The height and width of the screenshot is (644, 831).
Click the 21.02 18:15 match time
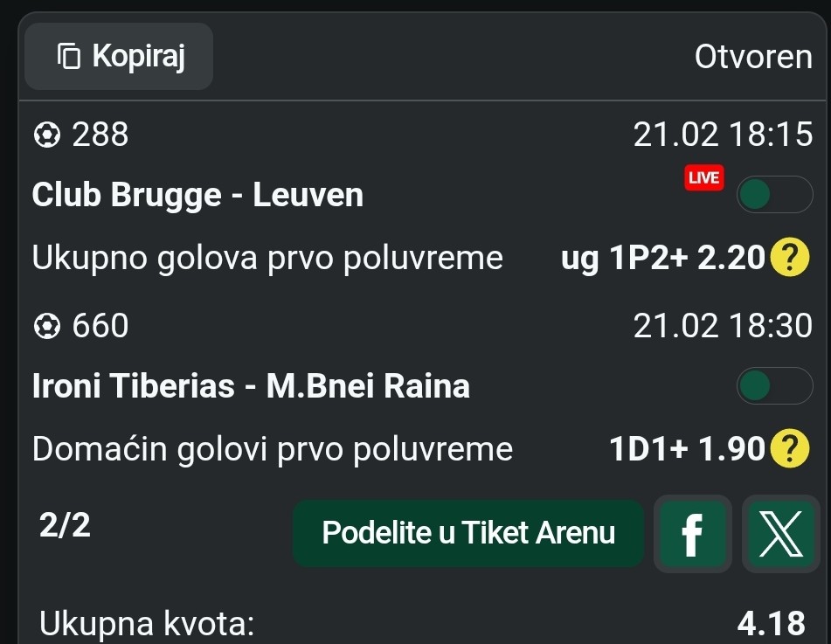point(723,135)
